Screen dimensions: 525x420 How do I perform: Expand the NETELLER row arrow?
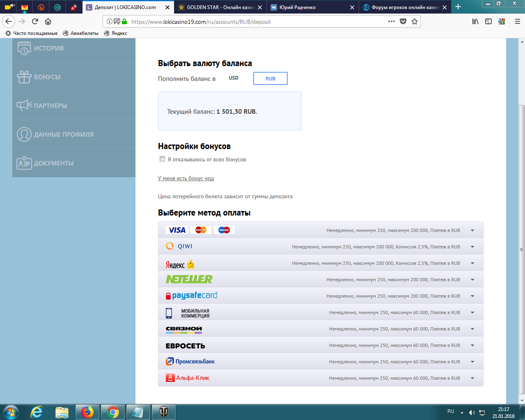(x=472, y=280)
